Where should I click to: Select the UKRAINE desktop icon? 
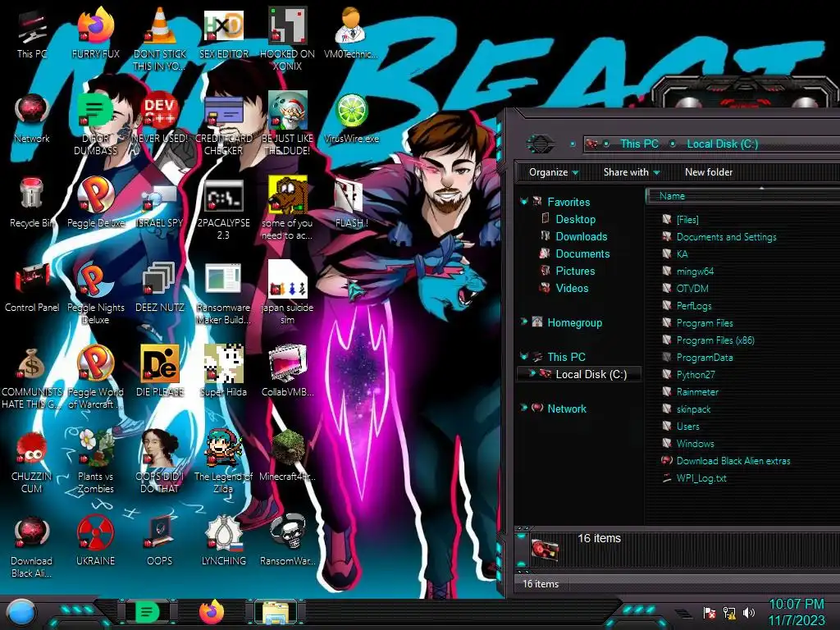[x=95, y=540]
